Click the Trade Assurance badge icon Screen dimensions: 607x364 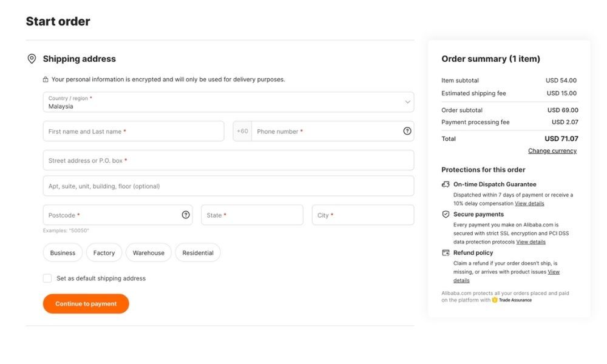click(495, 300)
